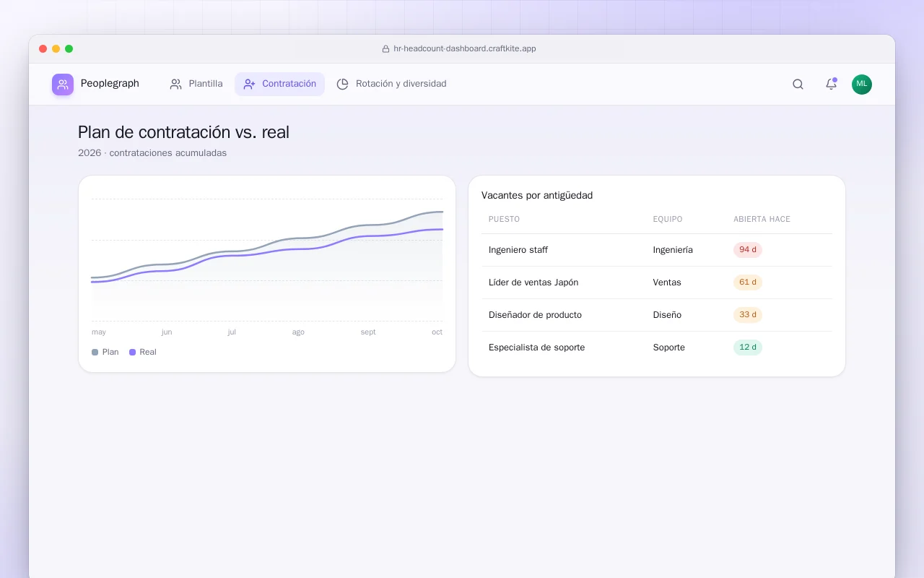Click the hr-headcount-dashboard.craftkite.app URL
Image resolution: width=924 pixels, height=578 pixels.
(465, 49)
